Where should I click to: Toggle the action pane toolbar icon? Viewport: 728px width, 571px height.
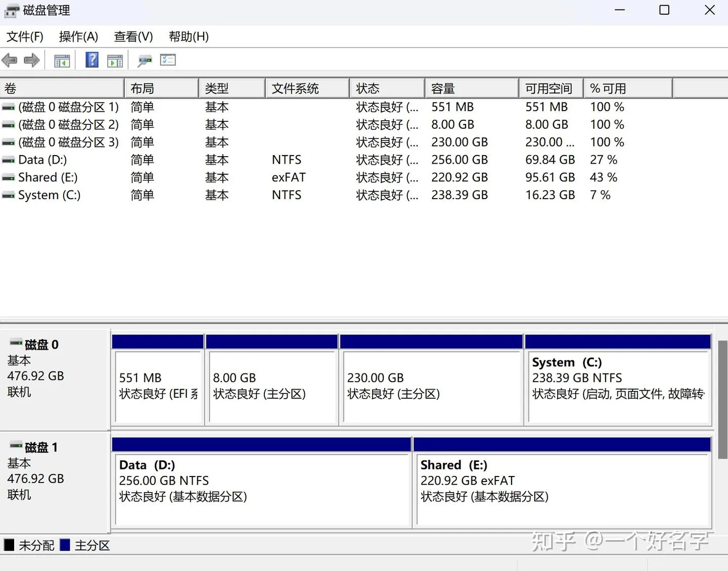click(x=115, y=61)
